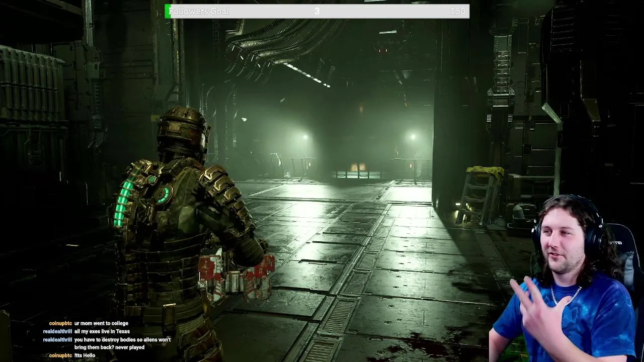Click username 'coinupbtc' beside the college message
This screenshot has height=362, width=644.
pyautogui.click(x=60, y=323)
